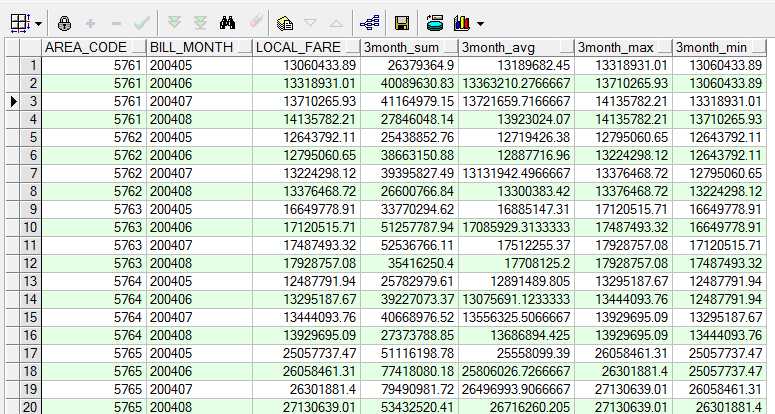Click the 3month_avg cell 17708125.2

pos(517,263)
